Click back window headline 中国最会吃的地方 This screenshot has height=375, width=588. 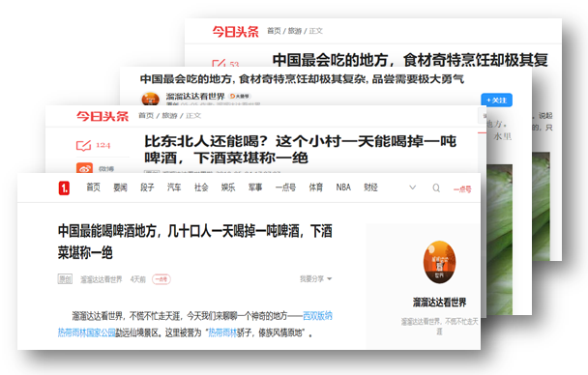tap(410, 60)
